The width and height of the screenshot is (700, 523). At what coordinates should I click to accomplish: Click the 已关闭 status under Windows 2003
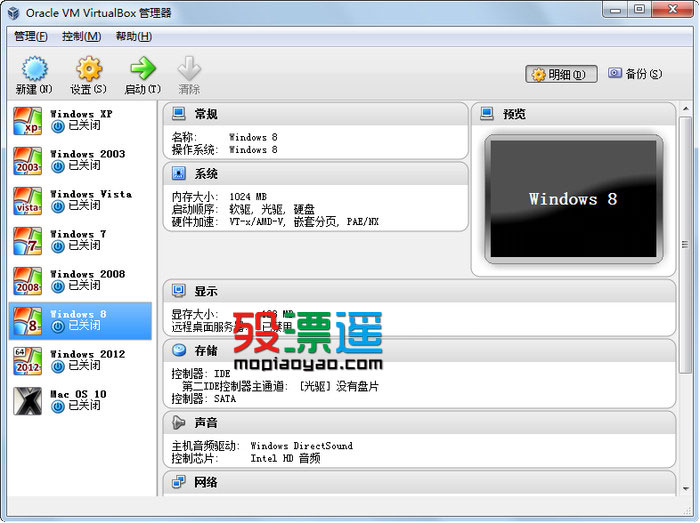point(84,166)
